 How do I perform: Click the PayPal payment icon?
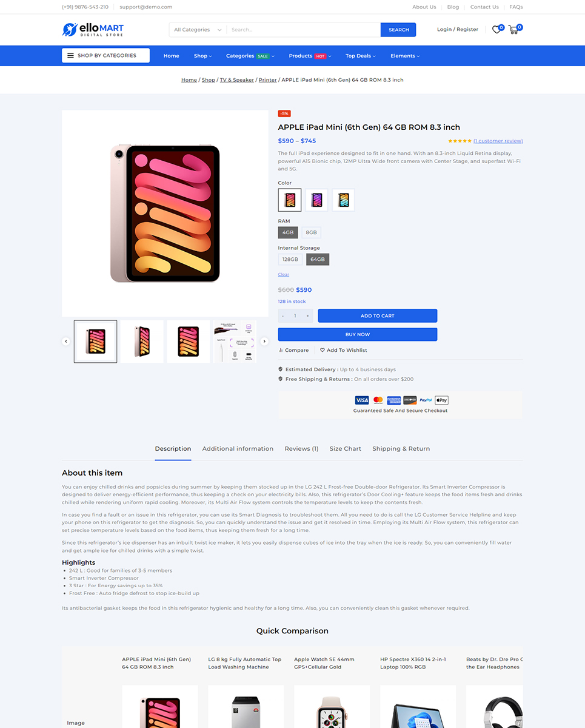click(426, 400)
